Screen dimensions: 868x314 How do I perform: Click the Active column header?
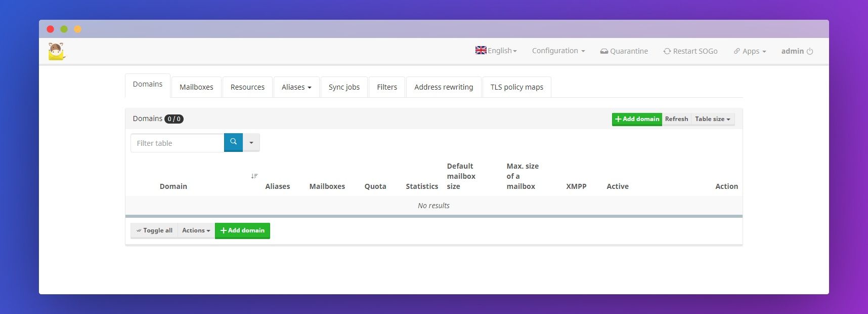pyautogui.click(x=618, y=186)
